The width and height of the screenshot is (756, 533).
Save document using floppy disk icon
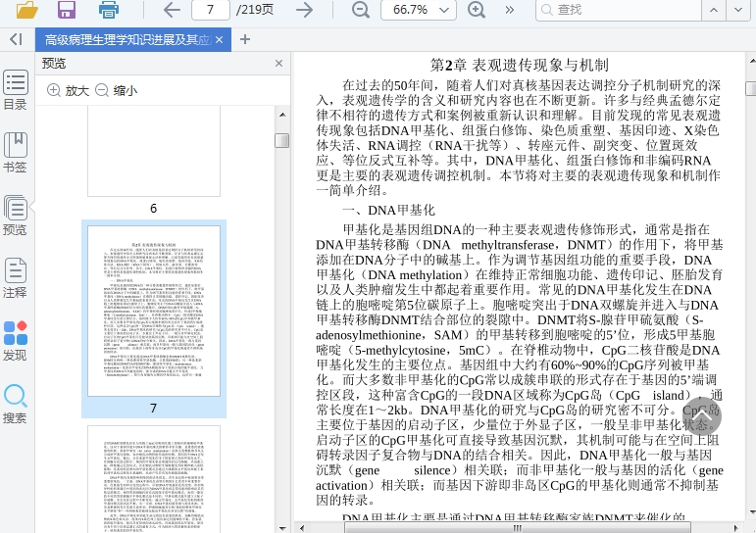pos(67,10)
